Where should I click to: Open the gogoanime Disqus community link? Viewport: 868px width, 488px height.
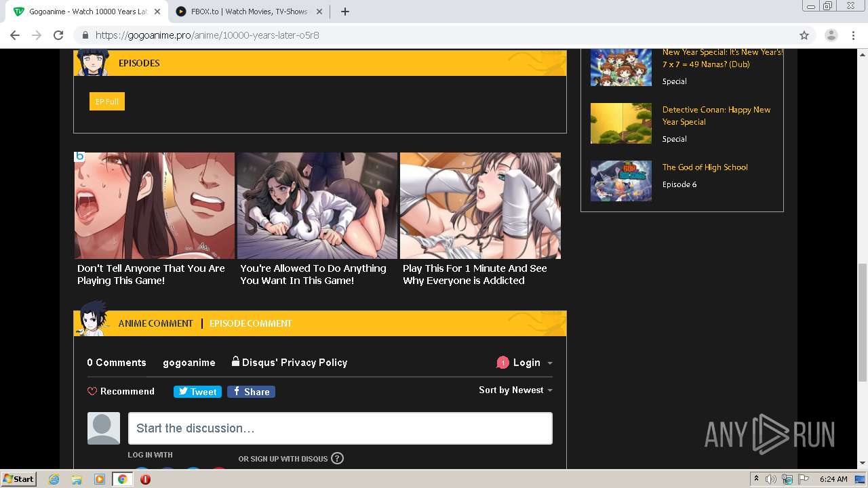(189, 363)
